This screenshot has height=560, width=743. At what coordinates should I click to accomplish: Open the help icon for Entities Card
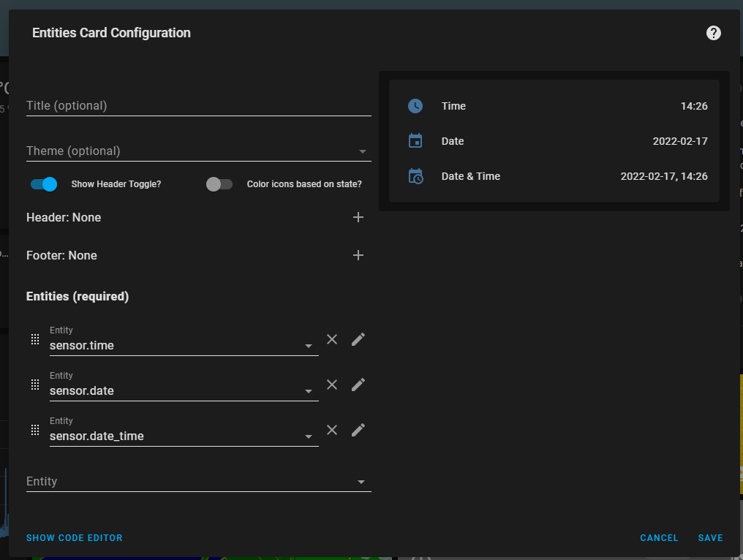click(714, 33)
